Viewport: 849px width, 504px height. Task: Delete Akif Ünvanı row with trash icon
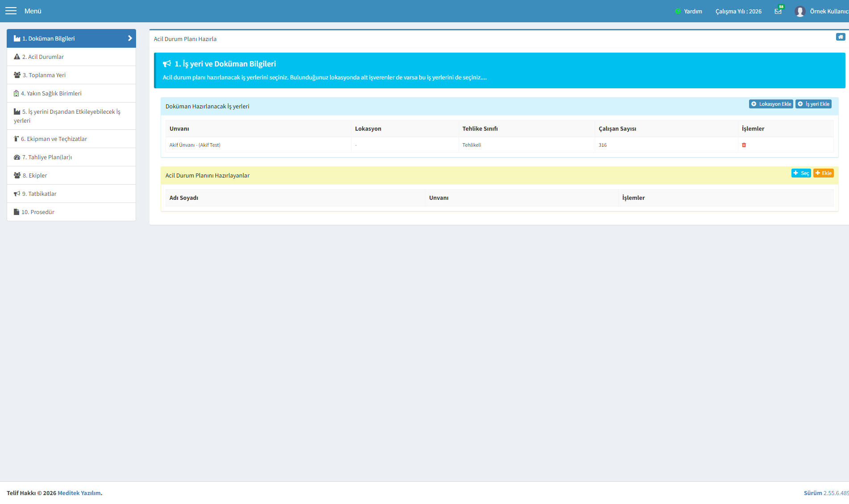coord(744,145)
